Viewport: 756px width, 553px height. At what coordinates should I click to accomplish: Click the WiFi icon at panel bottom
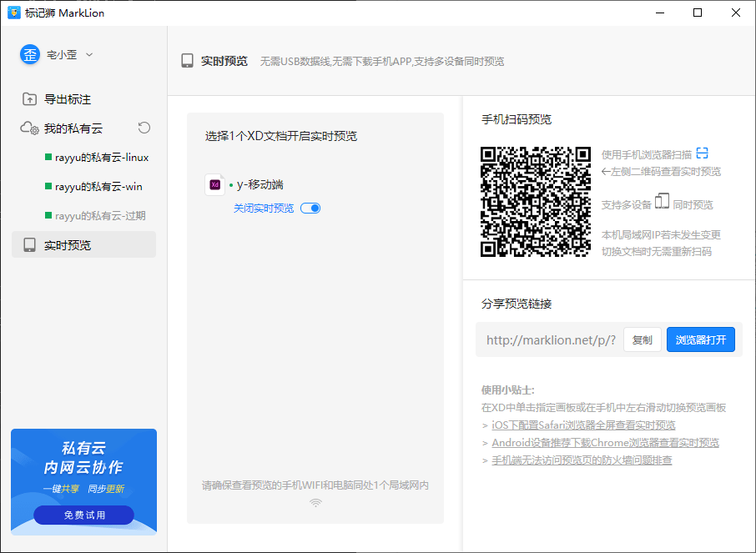(x=315, y=503)
